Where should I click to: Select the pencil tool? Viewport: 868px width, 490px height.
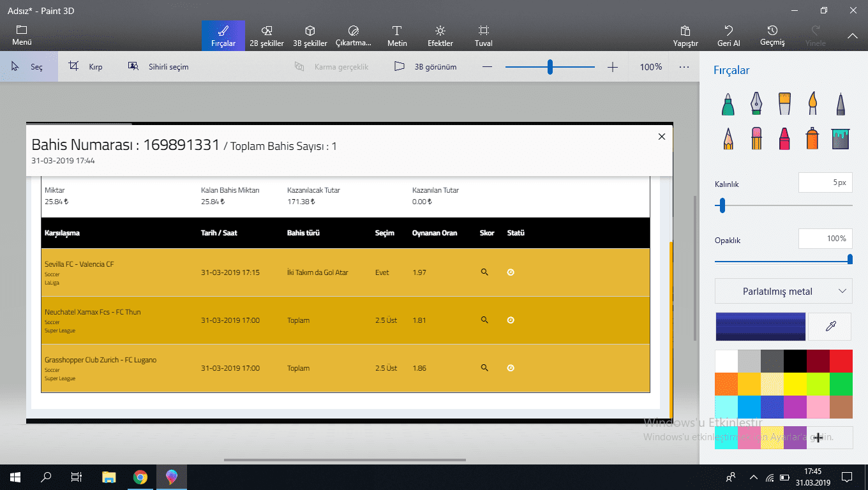coord(728,138)
